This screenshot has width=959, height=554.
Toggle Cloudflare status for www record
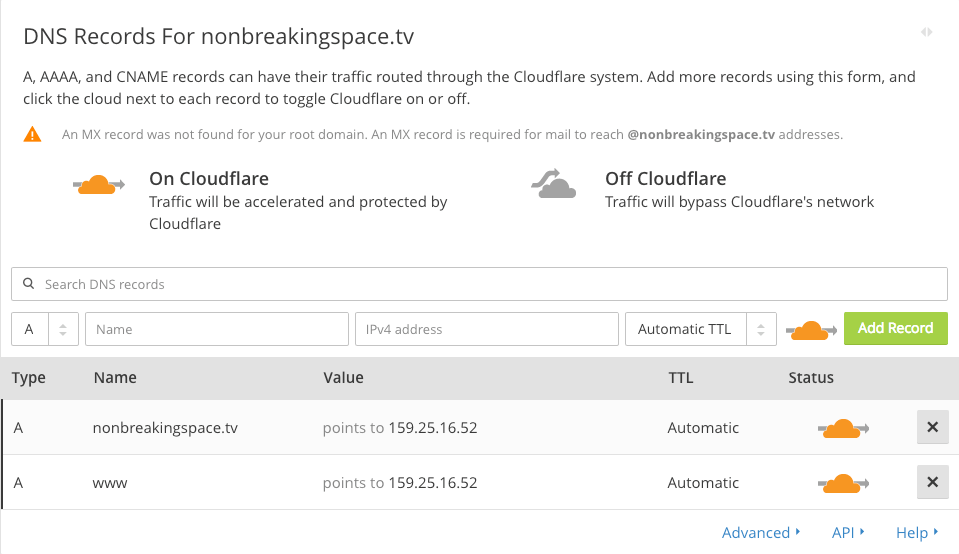(843, 484)
